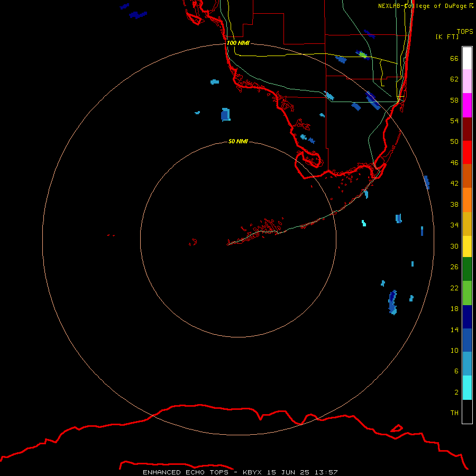
Task: Pick the magenta legend swatch
Action: 467,105
